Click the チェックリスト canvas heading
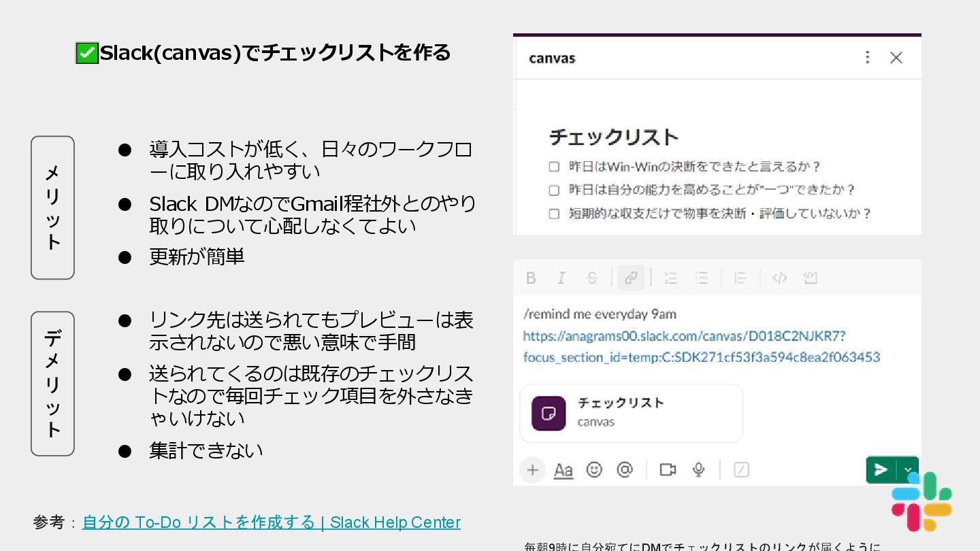 614,137
